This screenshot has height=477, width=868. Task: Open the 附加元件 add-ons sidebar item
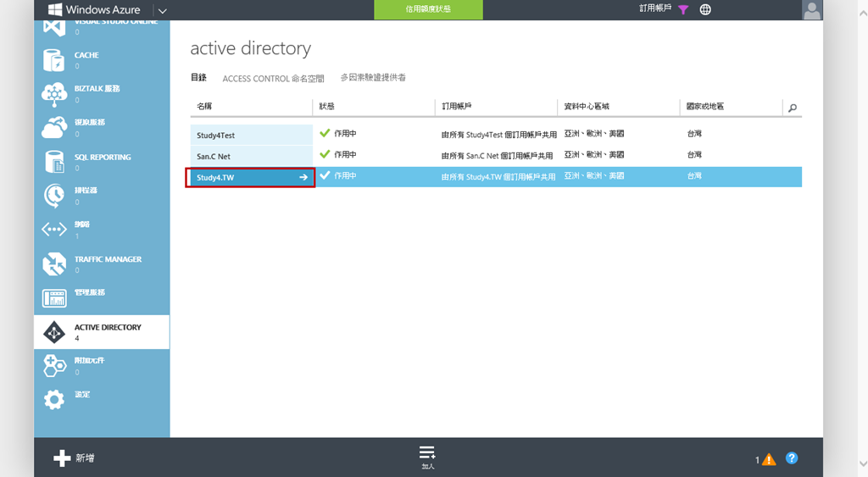coord(102,366)
